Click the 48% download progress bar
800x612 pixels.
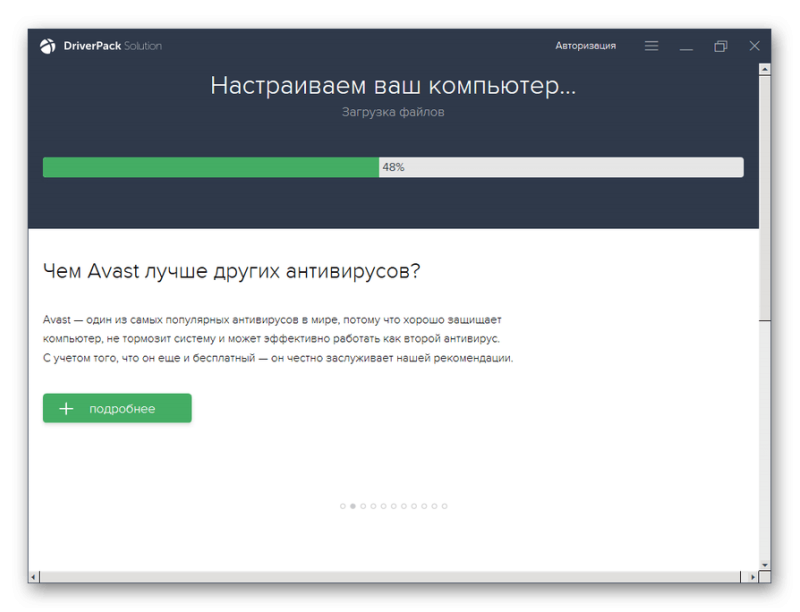393,167
